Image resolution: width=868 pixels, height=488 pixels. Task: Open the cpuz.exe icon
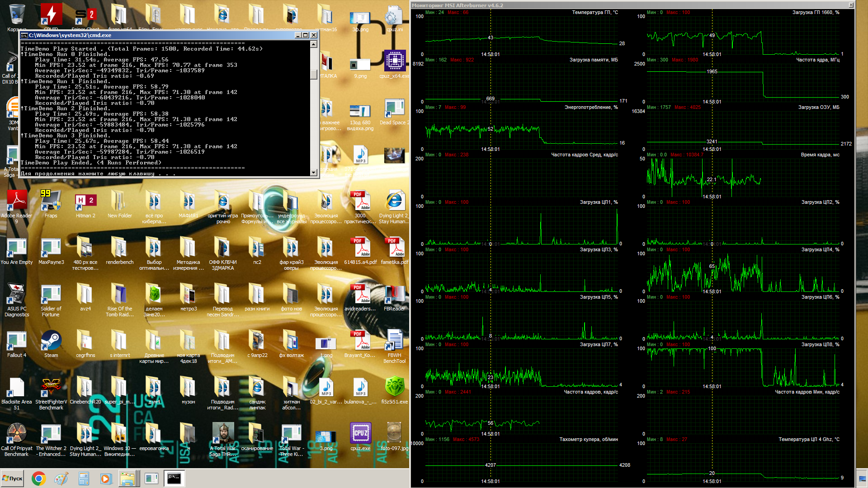click(x=360, y=434)
